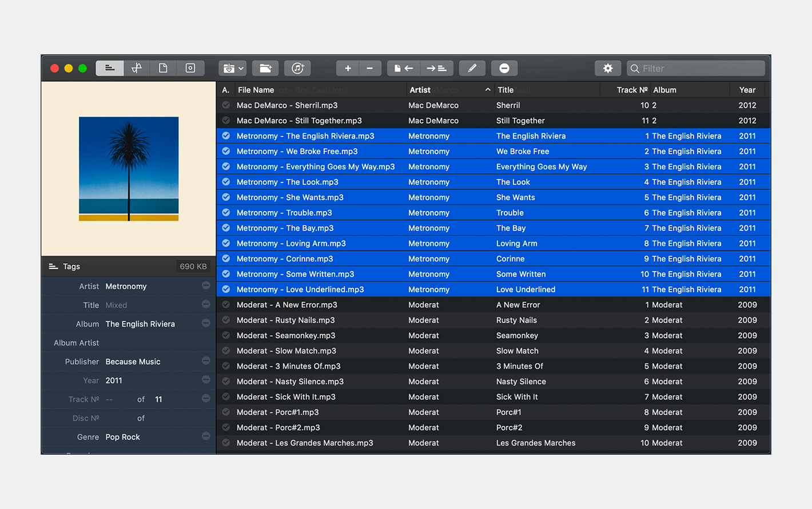Toggle the check mark for Still Together.mp3 row

tap(226, 121)
